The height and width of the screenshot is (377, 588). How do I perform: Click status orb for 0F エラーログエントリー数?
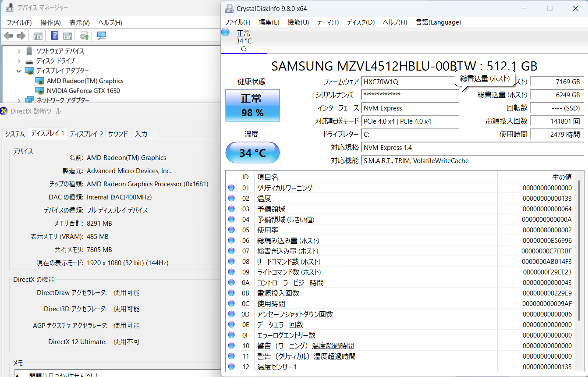point(231,335)
